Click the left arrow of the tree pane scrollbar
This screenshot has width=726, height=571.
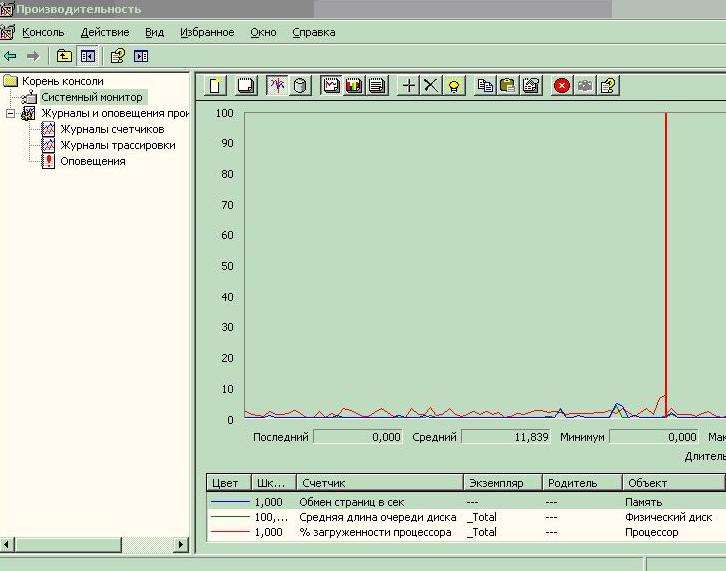click(7, 544)
